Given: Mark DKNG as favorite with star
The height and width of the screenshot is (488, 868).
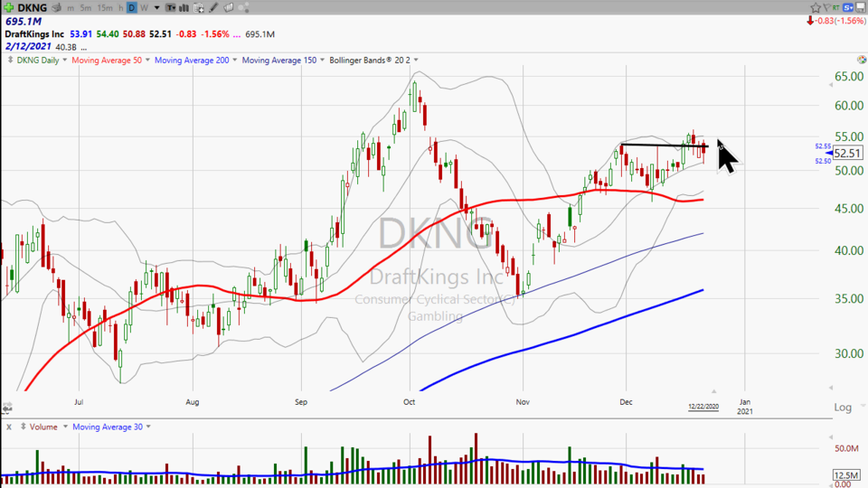Looking at the screenshot, I should [x=816, y=7].
